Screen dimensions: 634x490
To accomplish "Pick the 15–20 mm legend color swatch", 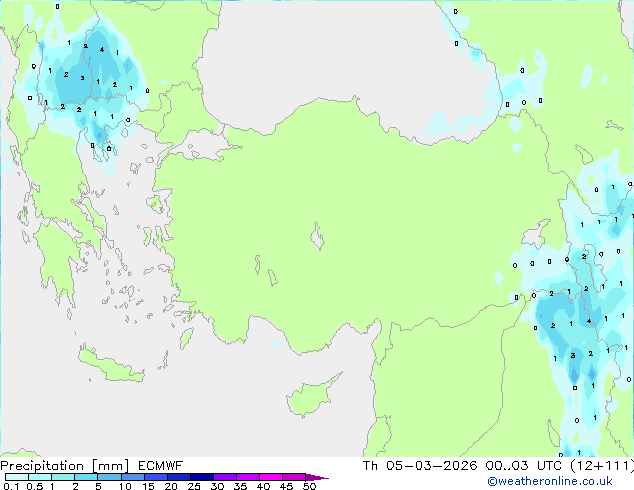I will pos(155,477).
